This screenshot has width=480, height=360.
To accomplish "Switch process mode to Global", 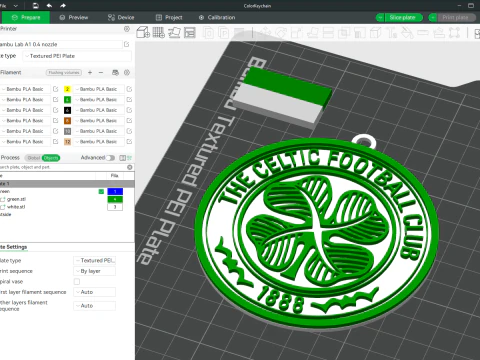I will 34,158.
